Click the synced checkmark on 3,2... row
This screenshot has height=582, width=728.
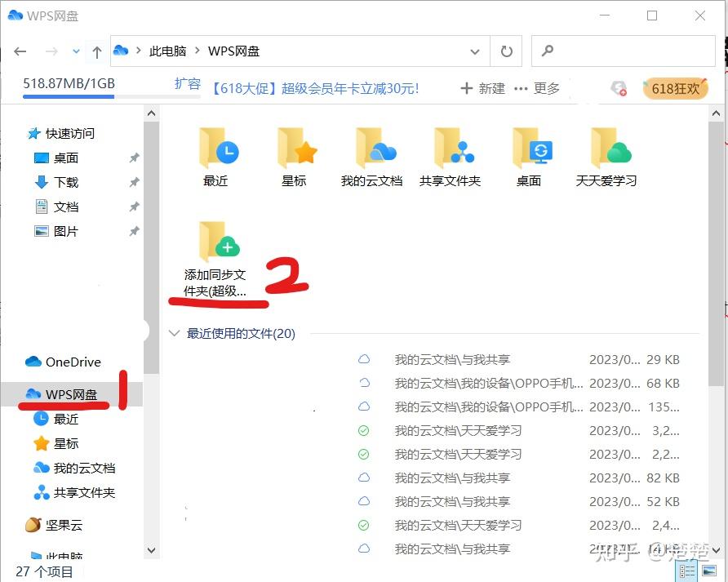click(364, 430)
